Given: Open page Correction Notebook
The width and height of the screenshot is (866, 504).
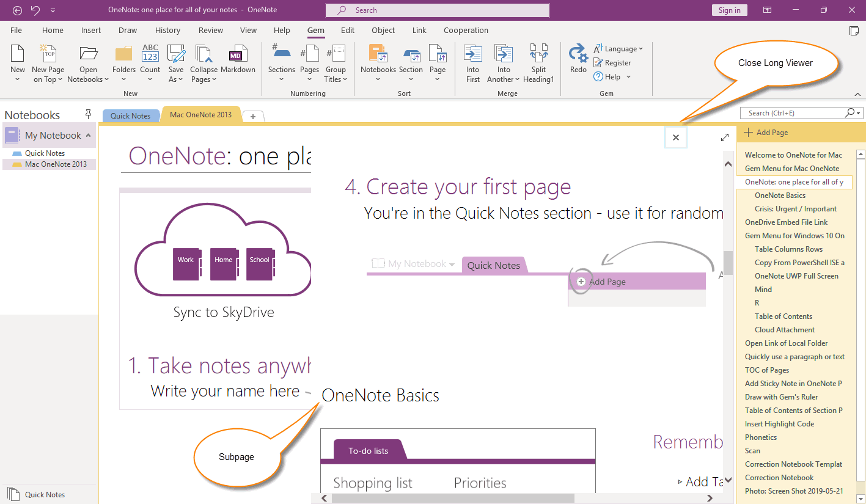Looking at the screenshot, I should click(779, 478).
